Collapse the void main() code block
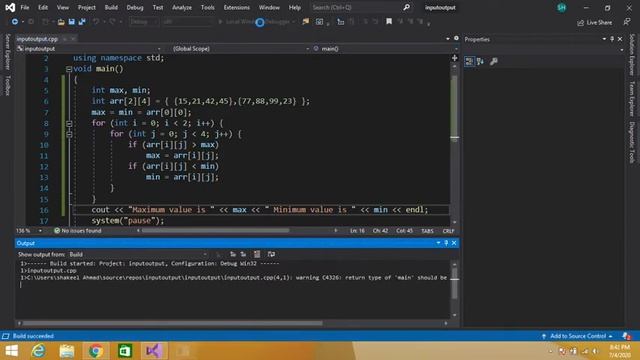640x360 pixels. click(69, 69)
